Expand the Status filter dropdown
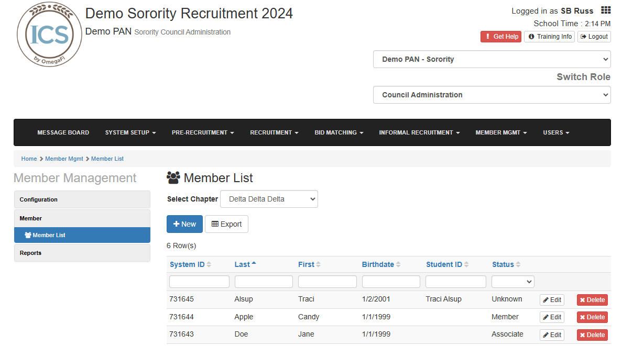644x346 pixels. coord(512,281)
